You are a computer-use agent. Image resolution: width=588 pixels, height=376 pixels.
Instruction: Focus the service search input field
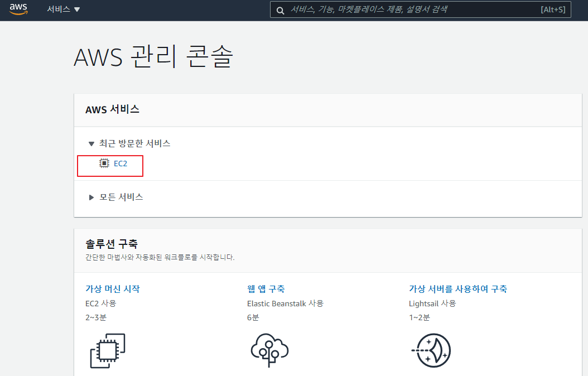tap(421, 9)
